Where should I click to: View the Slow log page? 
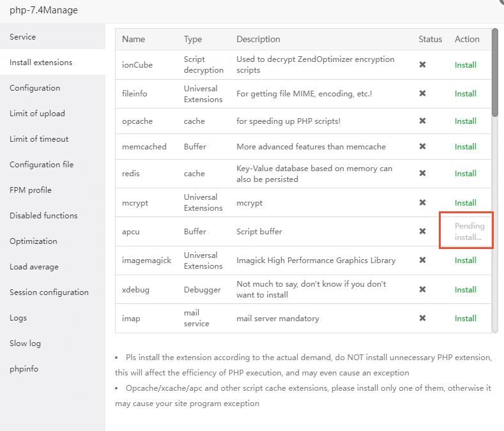[25, 344]
